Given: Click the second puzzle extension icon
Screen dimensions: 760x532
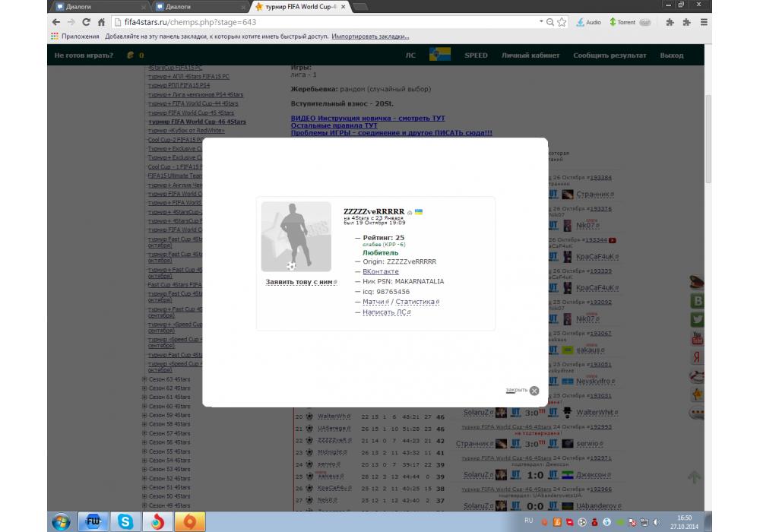Looking at the screenshot, I should [686, 22].
